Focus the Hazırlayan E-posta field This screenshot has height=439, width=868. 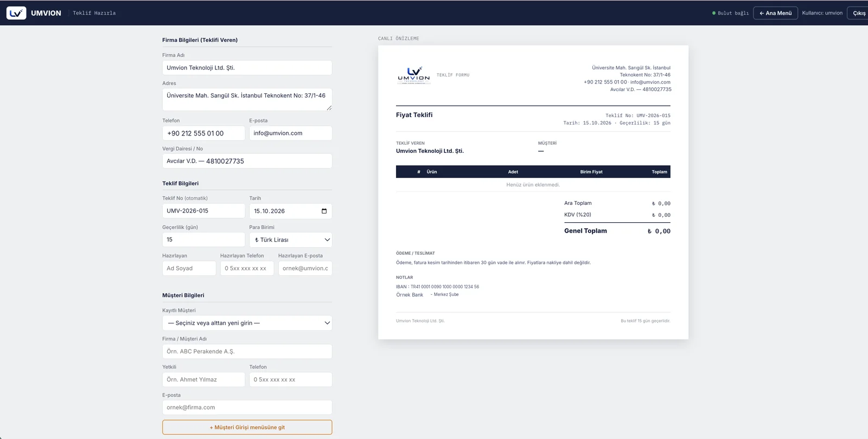(x=305, y=268)
